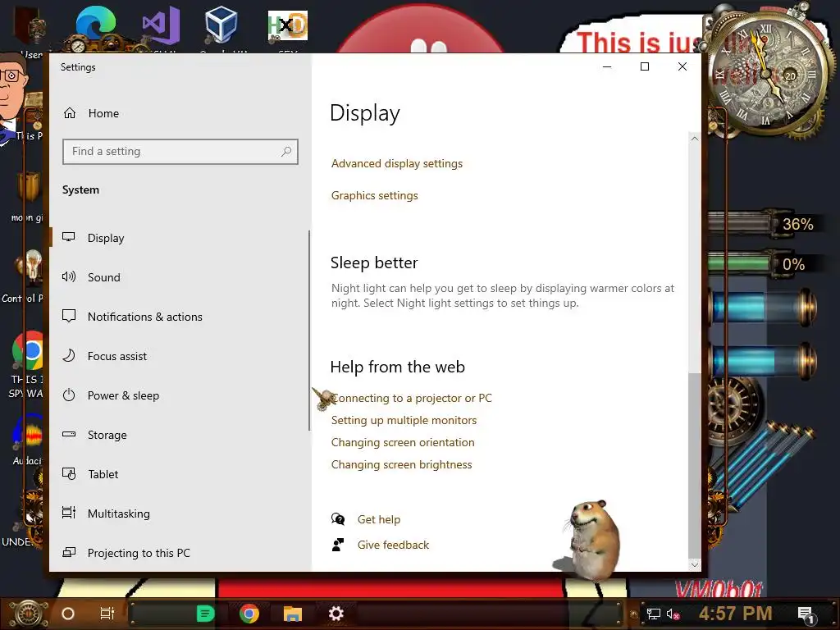Open Focus assist settings
Screen dimensions: 840x630
point(180,356)
